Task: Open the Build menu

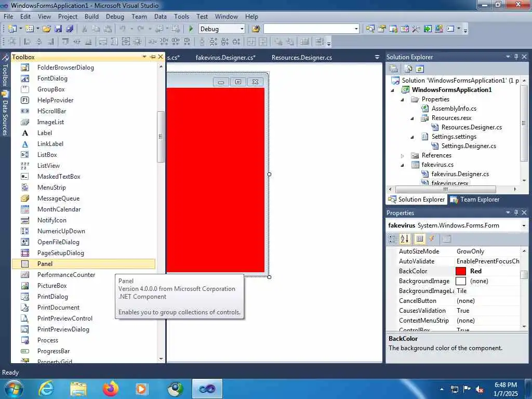Action: tap(91, 16)
